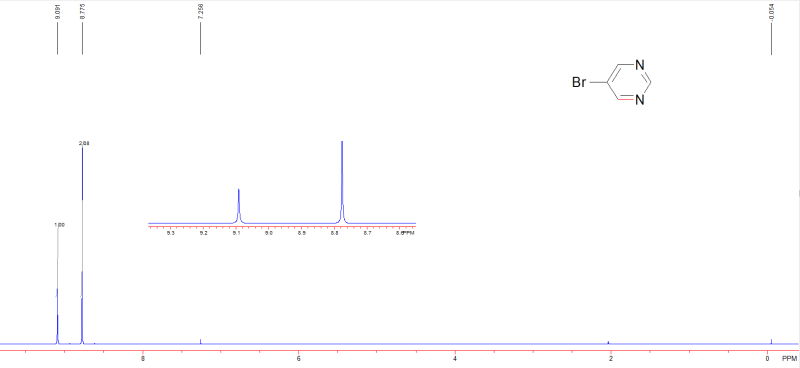800x368 pixels.
Task: Click the 9.091 peak label
Action: [x=57, y=11]
